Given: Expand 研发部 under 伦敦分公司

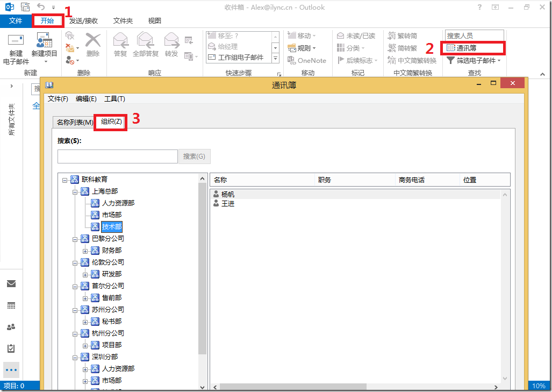Looking at the screenshot, I should pyautogui.click(x=85, y=275).
